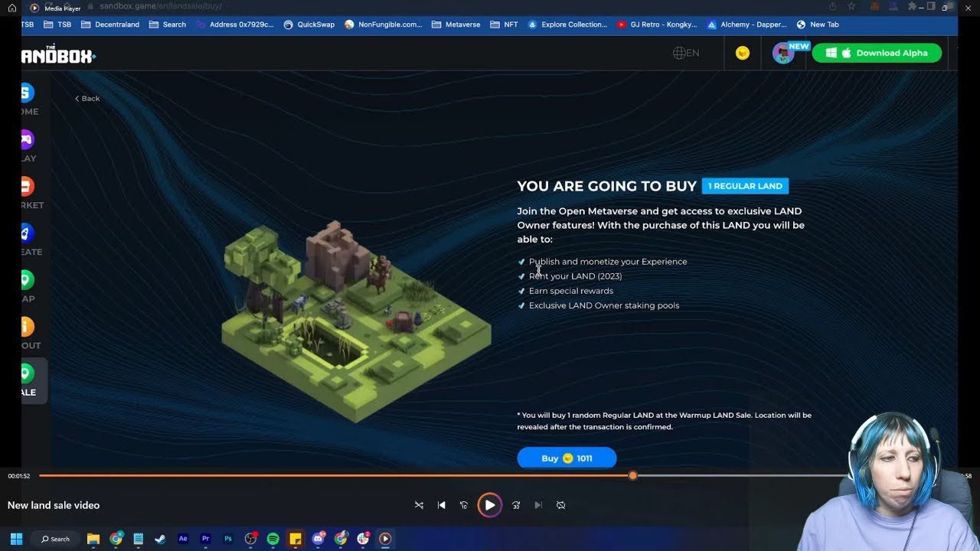The height and width of the screenshot is (551, 980).
Task: Open Media Player from the taskbar
Action: (x=385, y=539)
